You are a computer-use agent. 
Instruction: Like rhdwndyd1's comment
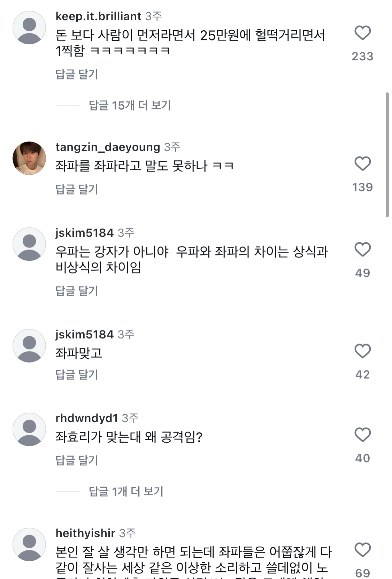point(362,435)
